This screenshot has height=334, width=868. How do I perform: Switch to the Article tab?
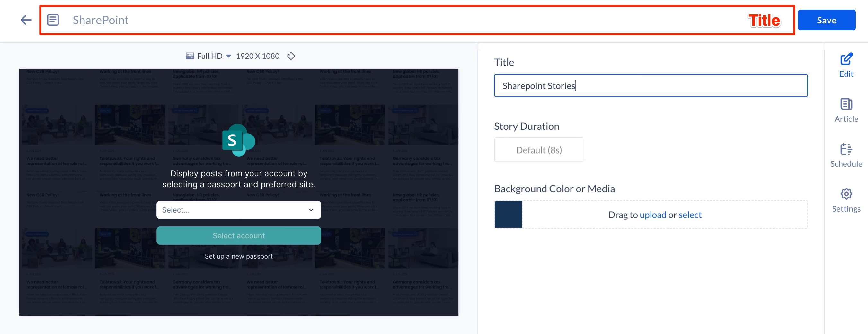pyautogui.click(x=846, y=110)
